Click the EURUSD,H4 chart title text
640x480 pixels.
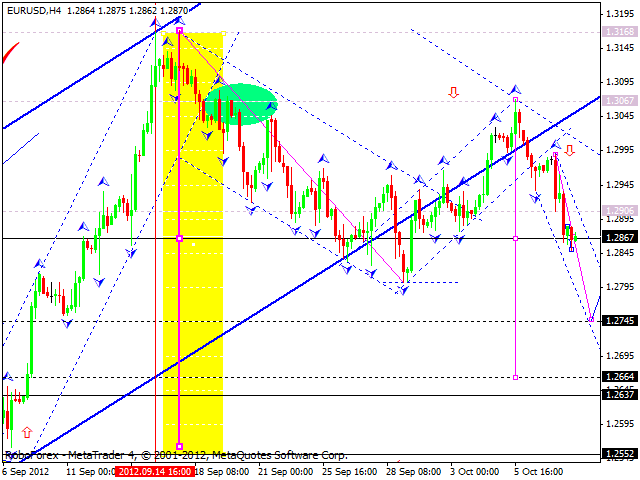[x=32, y=8]
